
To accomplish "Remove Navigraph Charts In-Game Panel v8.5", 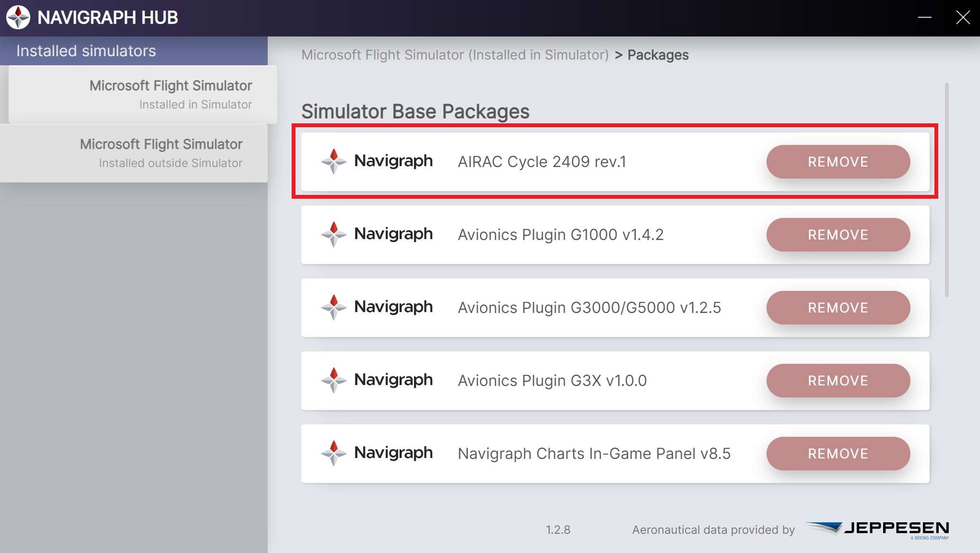I will point(838,454).
